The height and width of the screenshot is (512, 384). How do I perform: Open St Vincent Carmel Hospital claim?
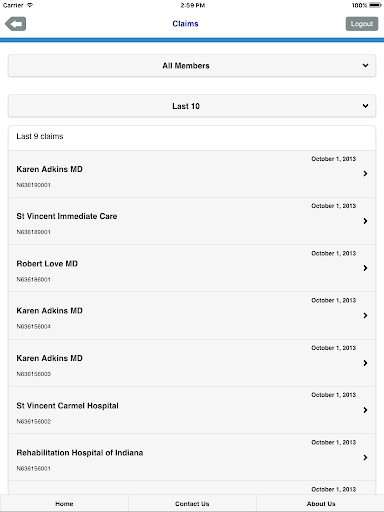click(192, 410)
